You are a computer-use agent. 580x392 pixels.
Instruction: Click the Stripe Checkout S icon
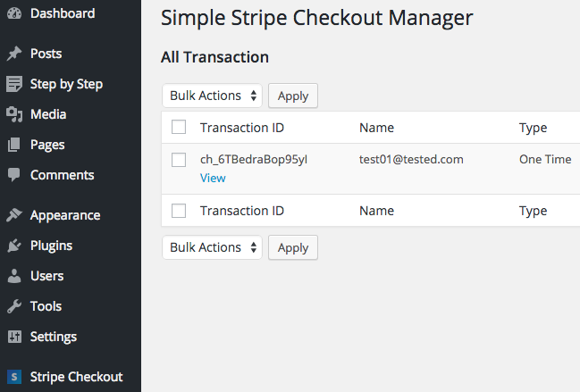[14, 377]
